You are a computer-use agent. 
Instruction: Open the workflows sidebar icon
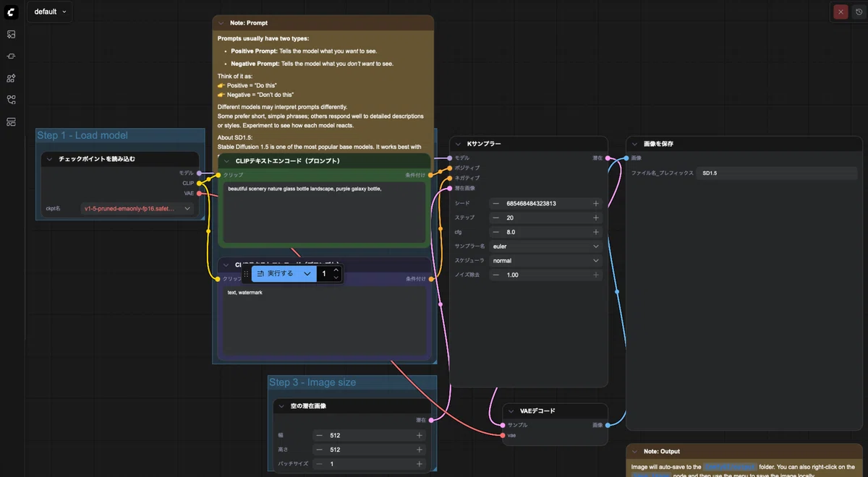point(12,100)
